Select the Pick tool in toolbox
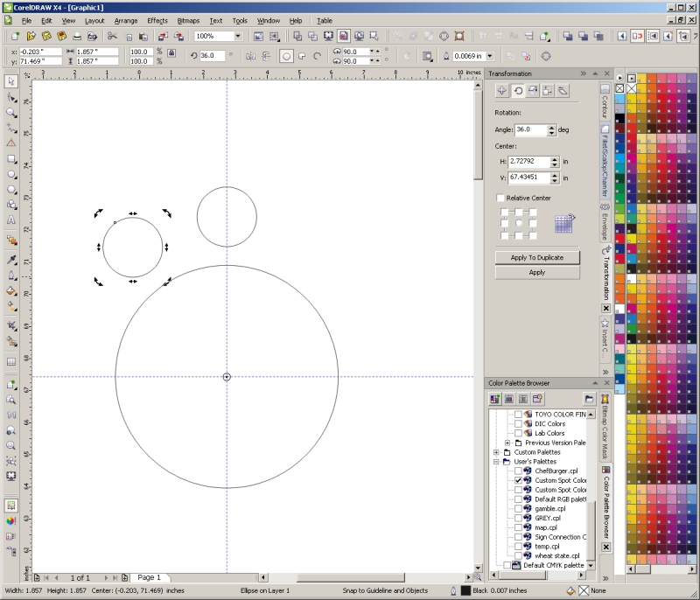This screenshot has height=600, width=700. pyautogui.click(x=11, y=81)
